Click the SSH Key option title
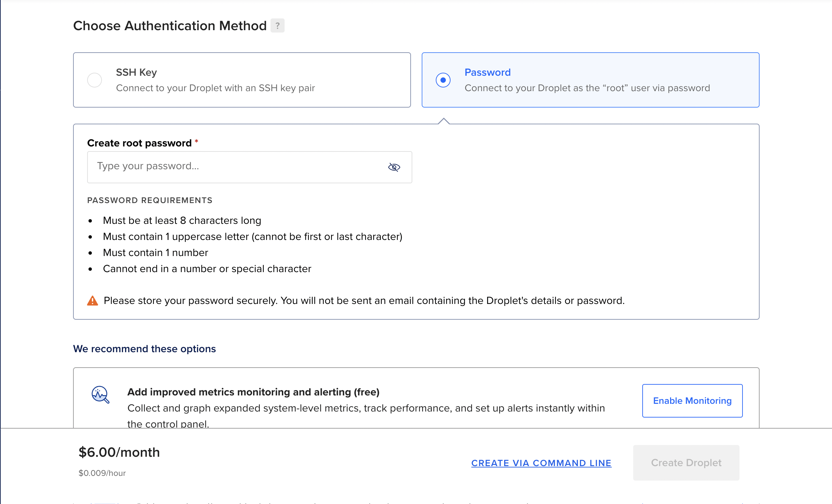832x504 pixels. pos(136,72)
